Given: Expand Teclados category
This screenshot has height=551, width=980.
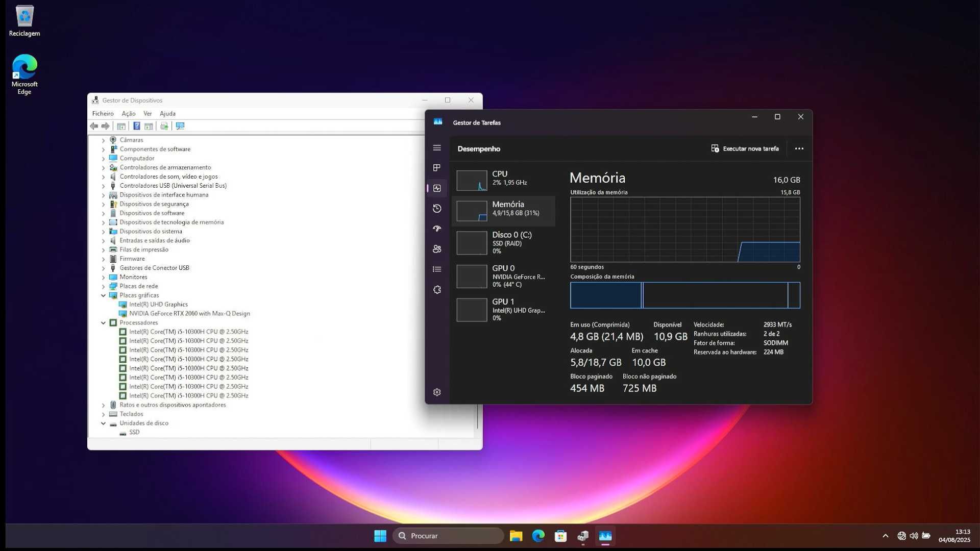Looking at the screenshot, I should 104,414.
